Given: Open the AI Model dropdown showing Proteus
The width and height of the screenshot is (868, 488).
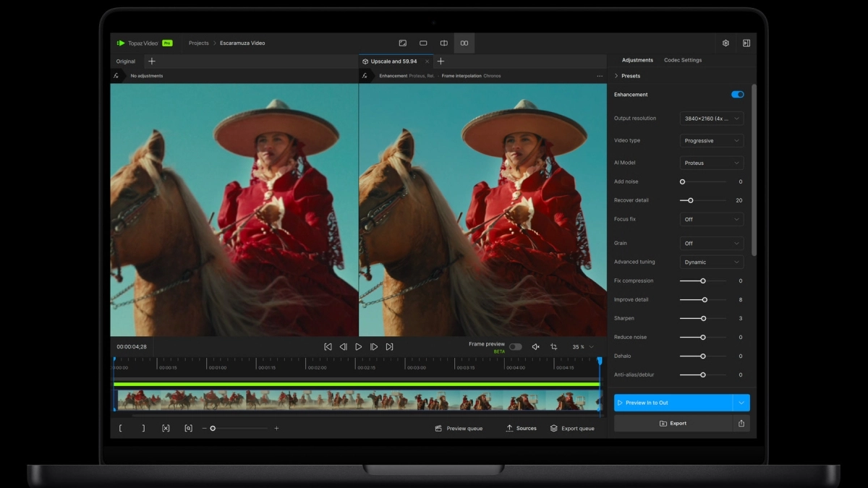Looking at the screenshot, I should click(x=711, y=162).
